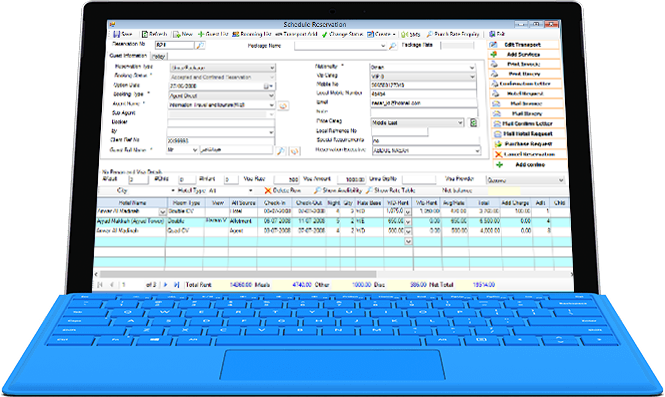Go to last record navigation arrow
This screenshot has width=665, height=397.
(x=176, y=285)
